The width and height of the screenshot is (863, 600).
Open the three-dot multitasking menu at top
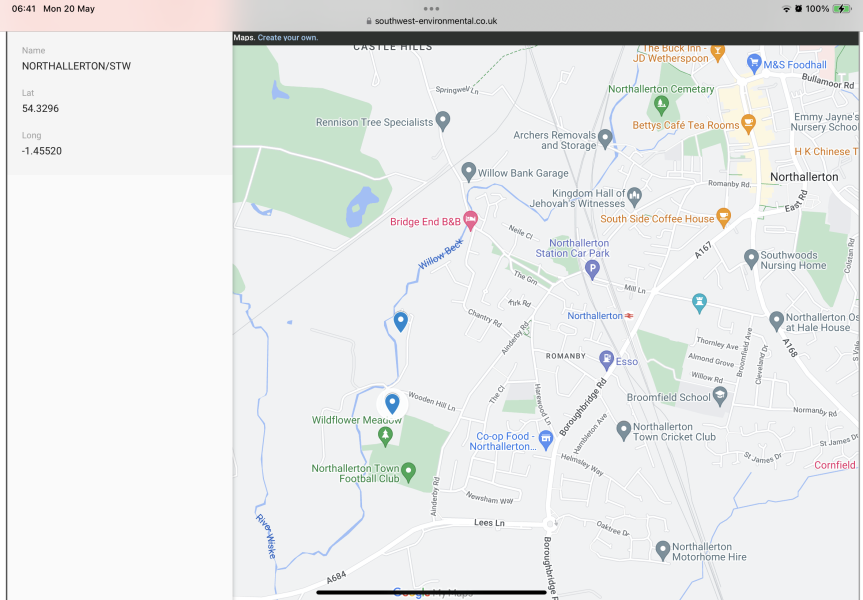coord(432,9)
